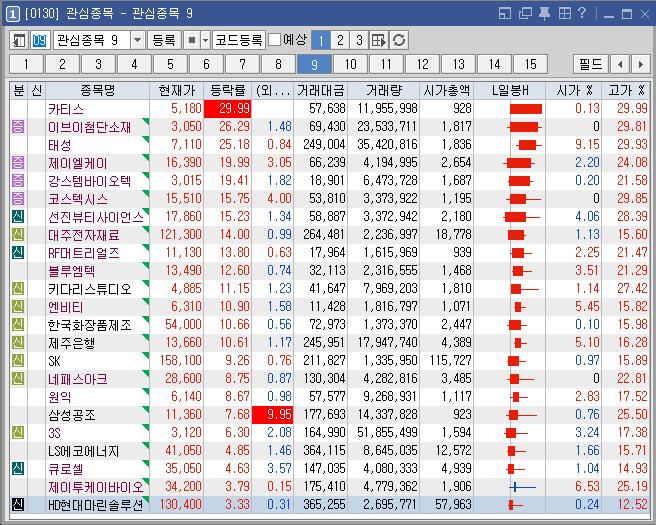Viewport: 656px width, 525px height.
Task: Switch to group tab 1
Action: click(26, 64)
